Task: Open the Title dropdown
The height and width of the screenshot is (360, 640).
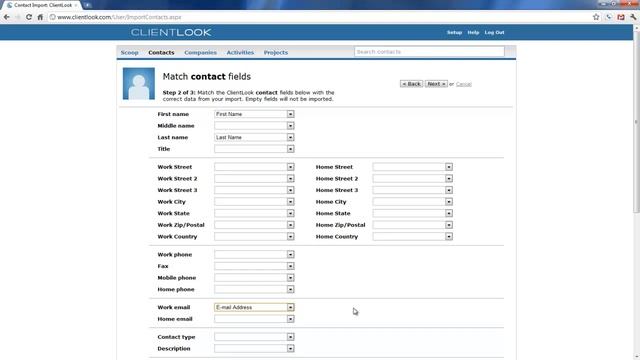Action: tap(254, 149)
